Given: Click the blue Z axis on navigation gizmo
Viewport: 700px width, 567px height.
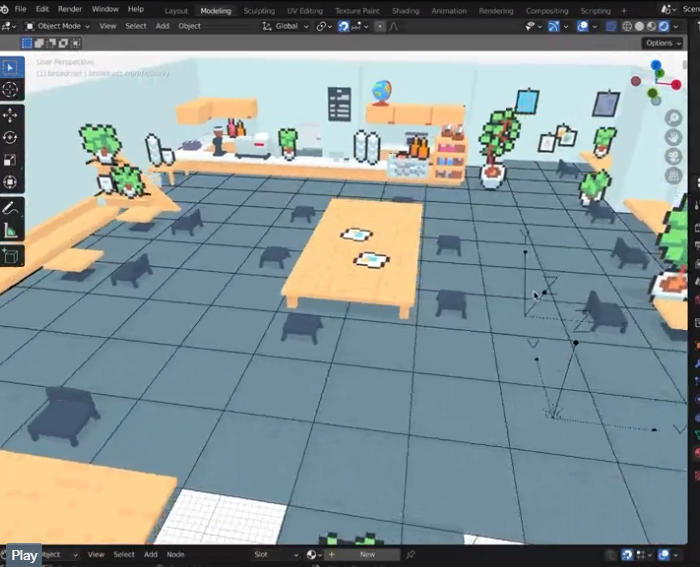Looking at the screenshot, I should (x=656, y=65).
